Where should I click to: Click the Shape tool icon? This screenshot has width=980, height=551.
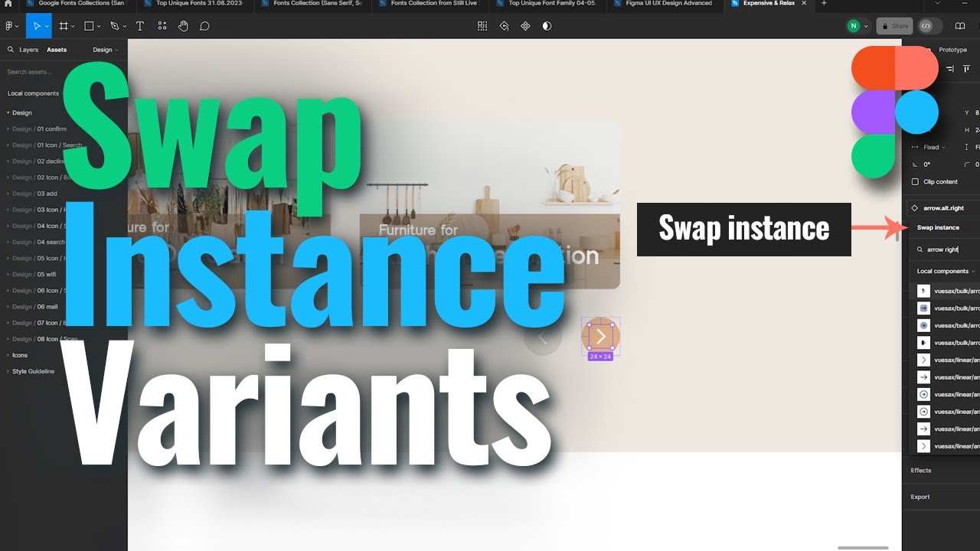tap(87, 25)
